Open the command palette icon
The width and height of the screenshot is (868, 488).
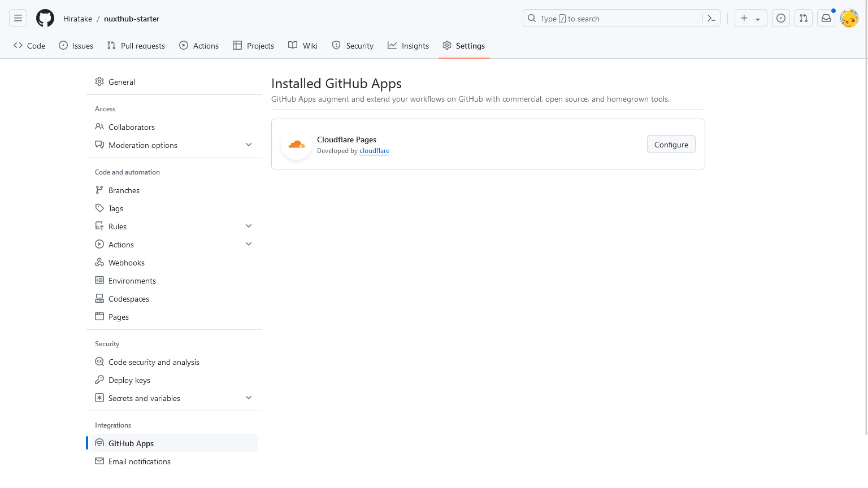point(711,18)
